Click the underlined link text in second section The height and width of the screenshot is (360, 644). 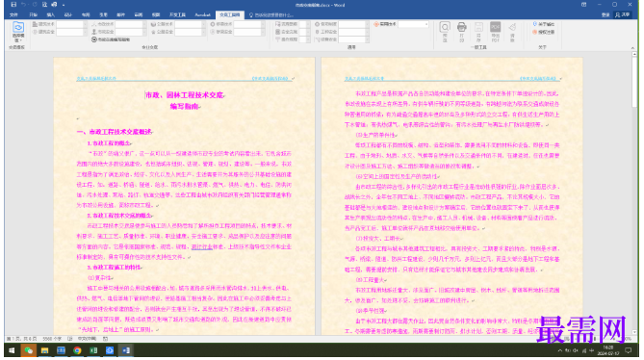(201, 247)
